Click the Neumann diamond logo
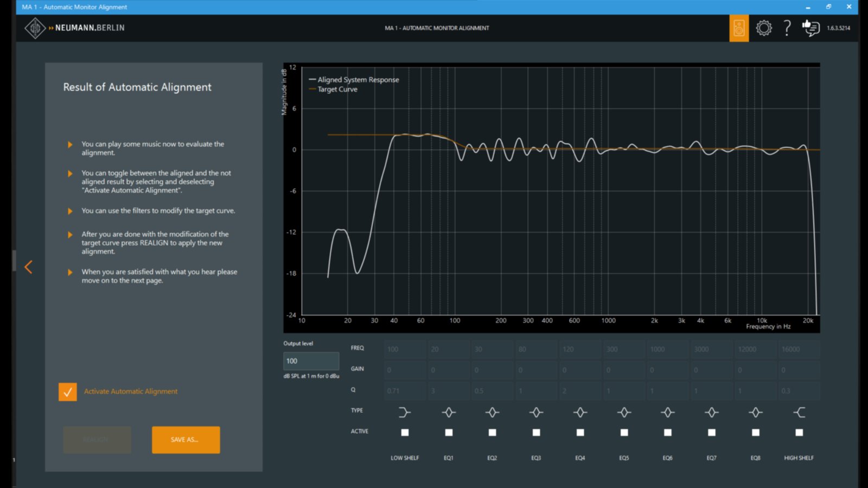Image resolution: width=868 pixels, height=488 pixels. tap(35, 28)
